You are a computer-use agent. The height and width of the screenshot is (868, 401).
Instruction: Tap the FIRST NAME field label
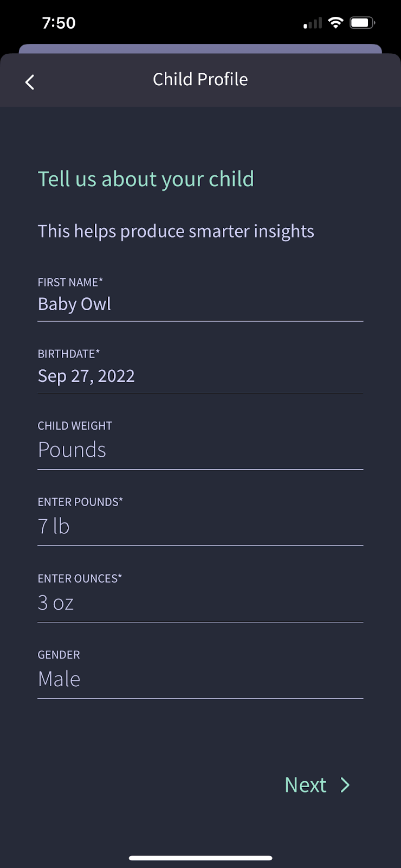[x=70, y=282]
